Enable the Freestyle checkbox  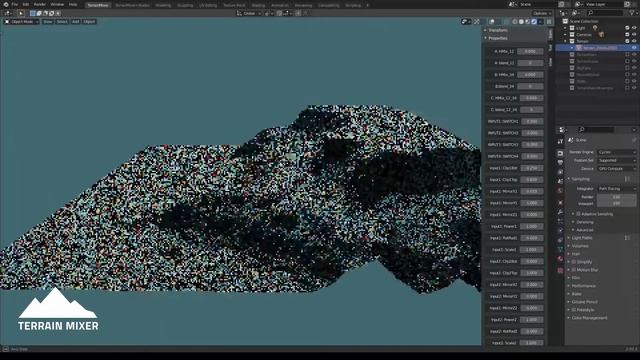[x=574, y=310]
